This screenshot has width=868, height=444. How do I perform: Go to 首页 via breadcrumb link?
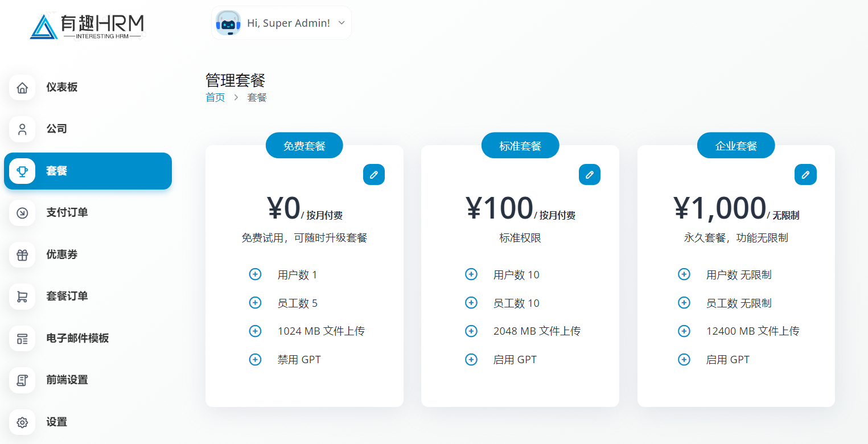215,97
